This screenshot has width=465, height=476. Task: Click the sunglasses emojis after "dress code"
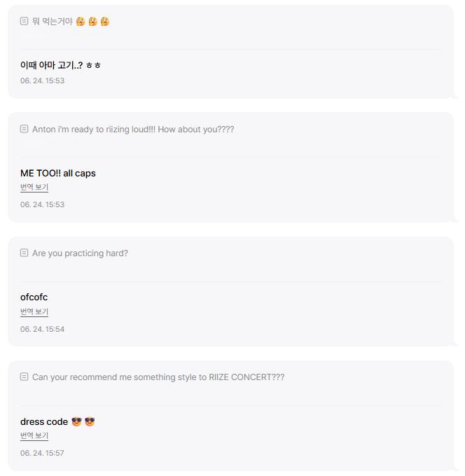(83, 422)
